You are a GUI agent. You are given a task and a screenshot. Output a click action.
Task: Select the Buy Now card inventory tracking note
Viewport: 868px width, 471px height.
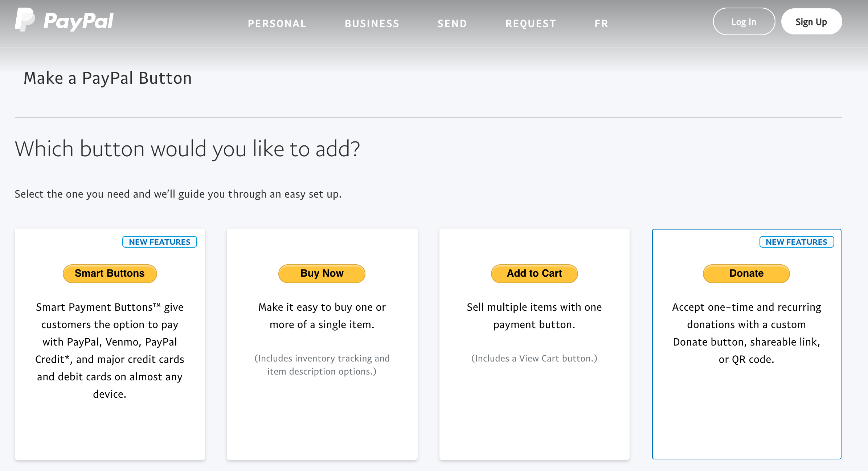(322, 365)
